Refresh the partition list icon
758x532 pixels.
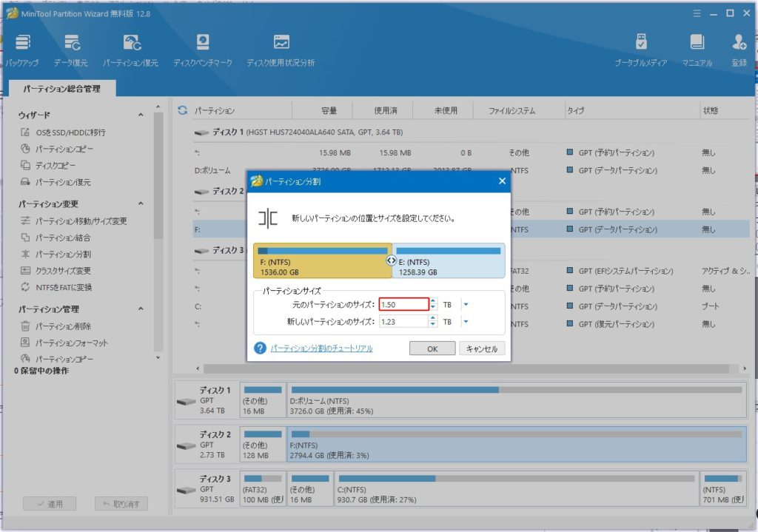[x=183, y=111]
